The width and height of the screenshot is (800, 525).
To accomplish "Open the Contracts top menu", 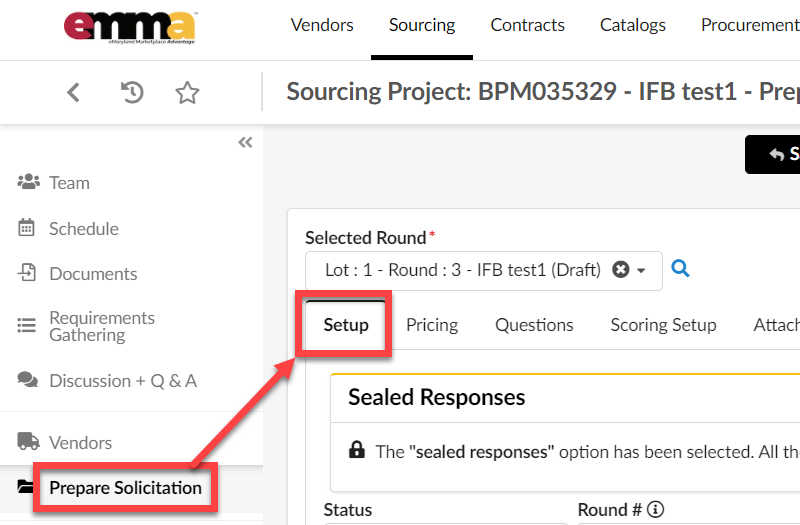I will pos(527,25).
